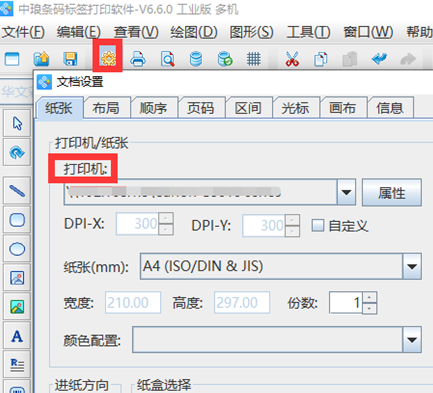Image resolution: width=433 pixels, height=393 pixels.
Task: Click the 份数 copies input field
Action: coord(346,303)
